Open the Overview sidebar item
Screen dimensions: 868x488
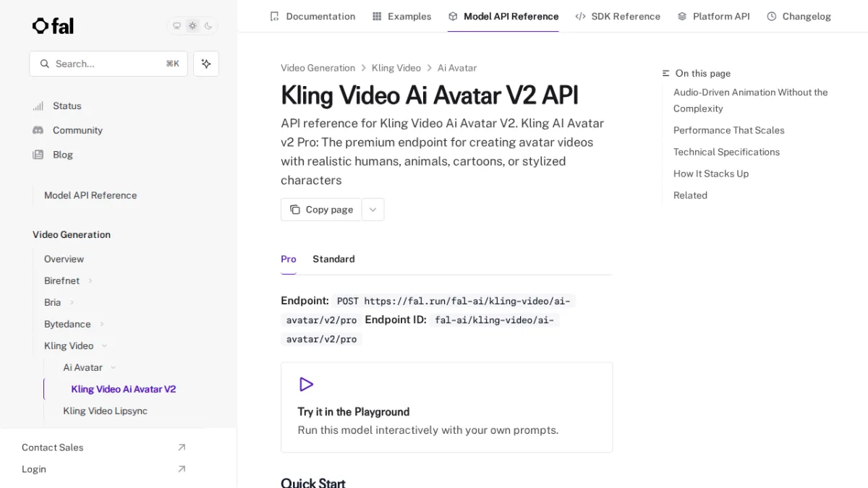click(x=64, y=259)
